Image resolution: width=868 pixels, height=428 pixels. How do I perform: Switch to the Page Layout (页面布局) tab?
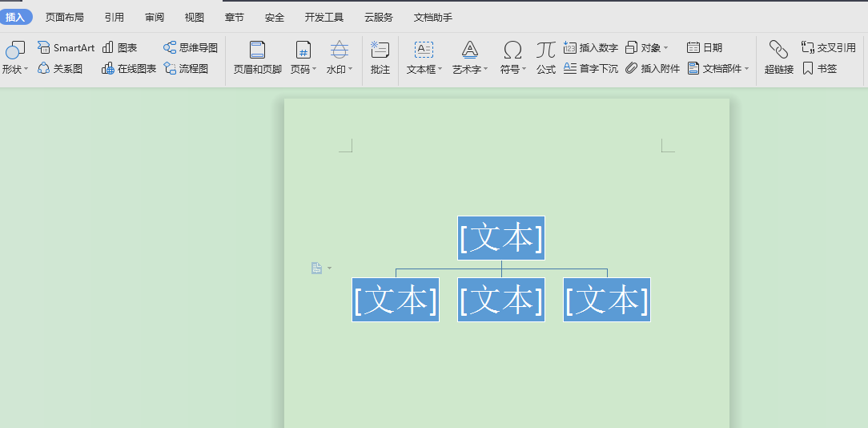(x=64, y=17)
